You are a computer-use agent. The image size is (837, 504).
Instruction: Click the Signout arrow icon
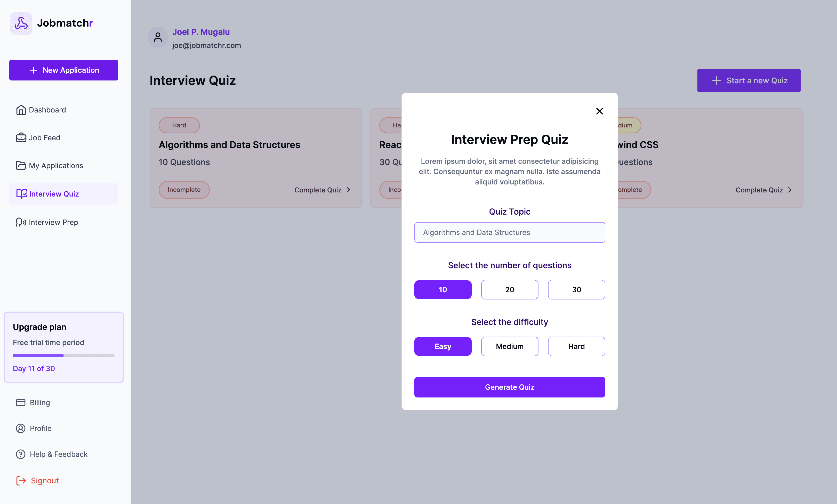coord(21,481)
